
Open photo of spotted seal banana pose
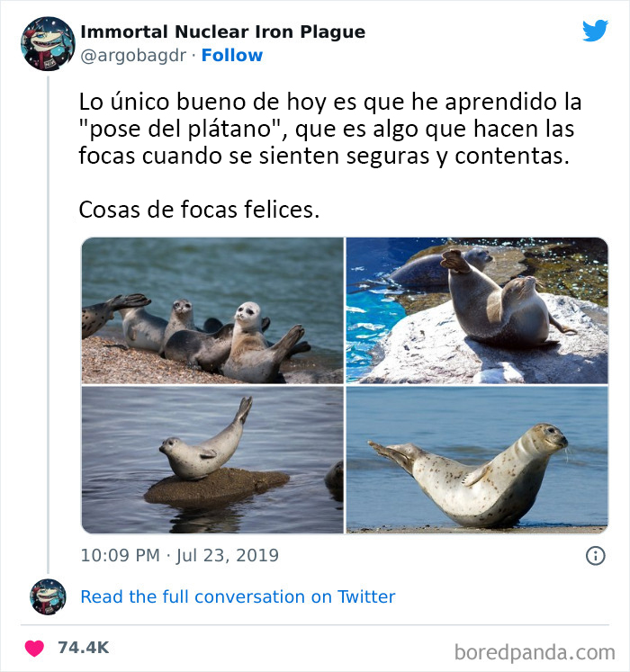pos(477,460)
